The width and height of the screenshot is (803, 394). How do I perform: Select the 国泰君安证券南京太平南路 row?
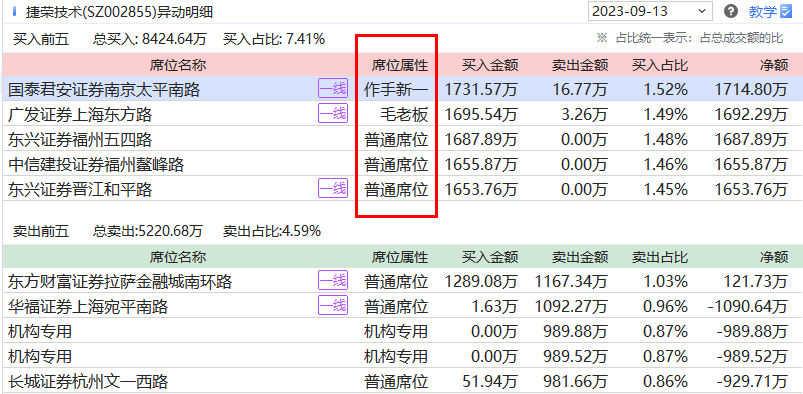coord(402,89)
